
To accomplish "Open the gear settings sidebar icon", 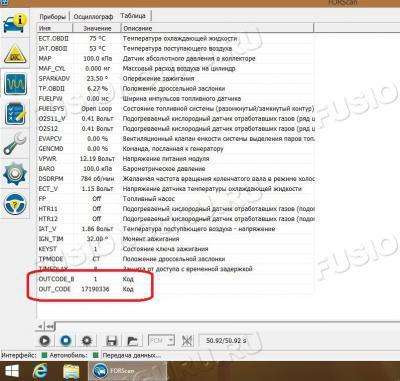I will 15,173.
